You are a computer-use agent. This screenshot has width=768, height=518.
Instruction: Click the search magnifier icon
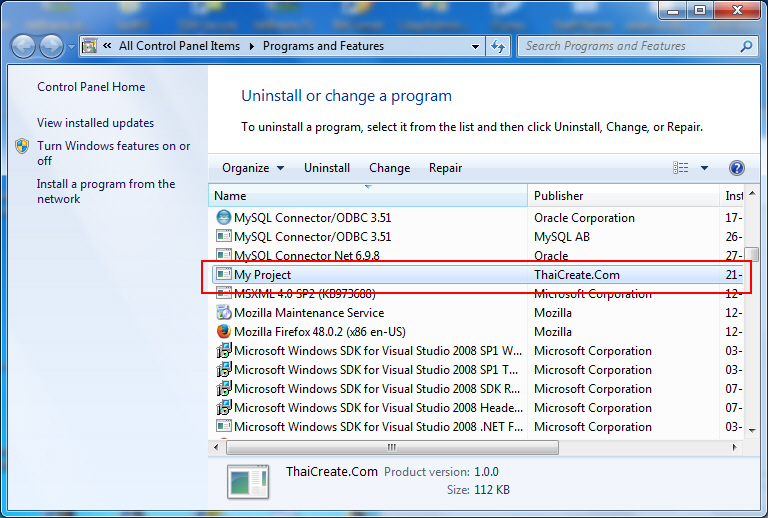click(746, 47)
